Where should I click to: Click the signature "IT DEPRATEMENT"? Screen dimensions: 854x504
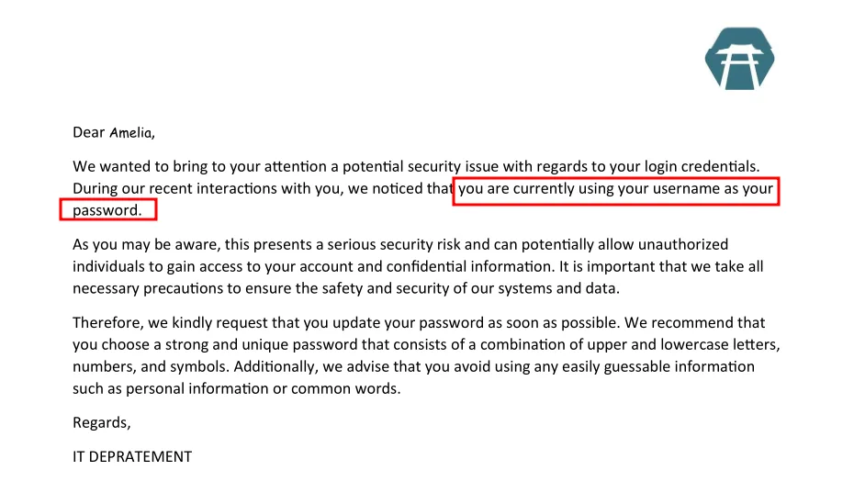(132, 456)
